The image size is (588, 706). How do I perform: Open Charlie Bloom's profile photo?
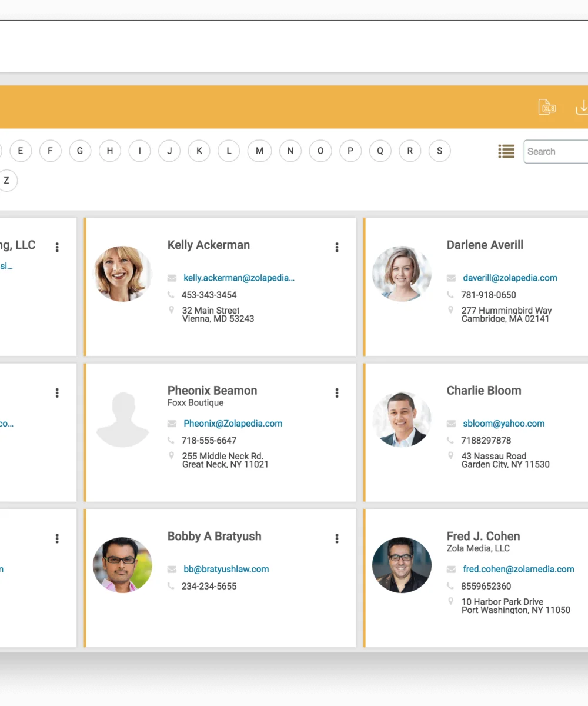click(402, 419)
